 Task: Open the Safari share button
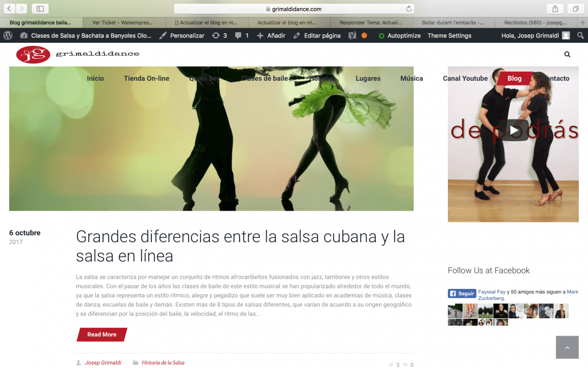click(x=555, y=9)
